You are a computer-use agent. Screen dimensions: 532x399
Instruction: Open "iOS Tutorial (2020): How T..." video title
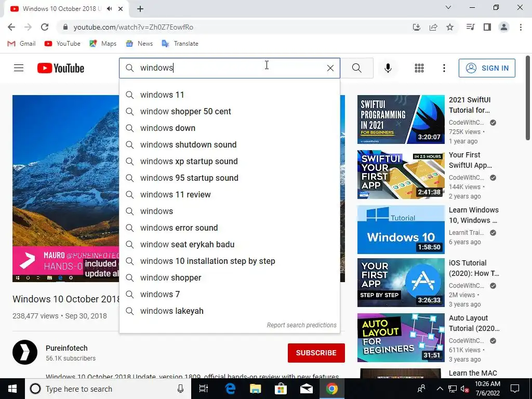tap(474, 268)
